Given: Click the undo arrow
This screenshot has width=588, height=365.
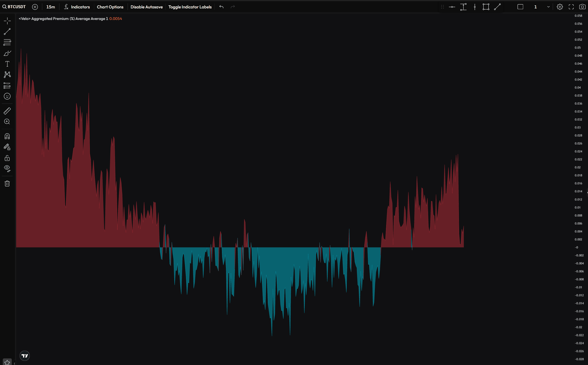Looking at the screenshot, I should [x=221, y=7].
